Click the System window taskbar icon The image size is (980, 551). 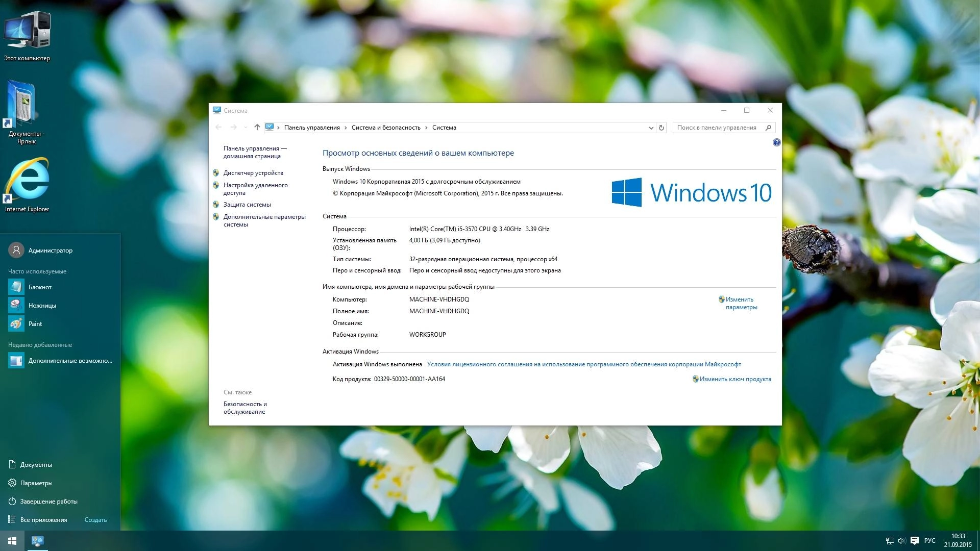pyautogui.click(x=37, y=541)
